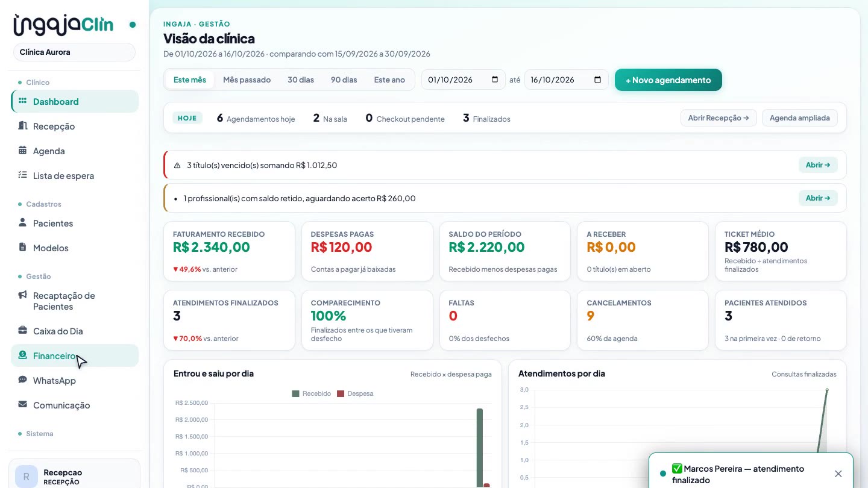This screenshot has height=488, width=868.
Task: Click the Agenda ampliada button
Action: tap(800, 118)
